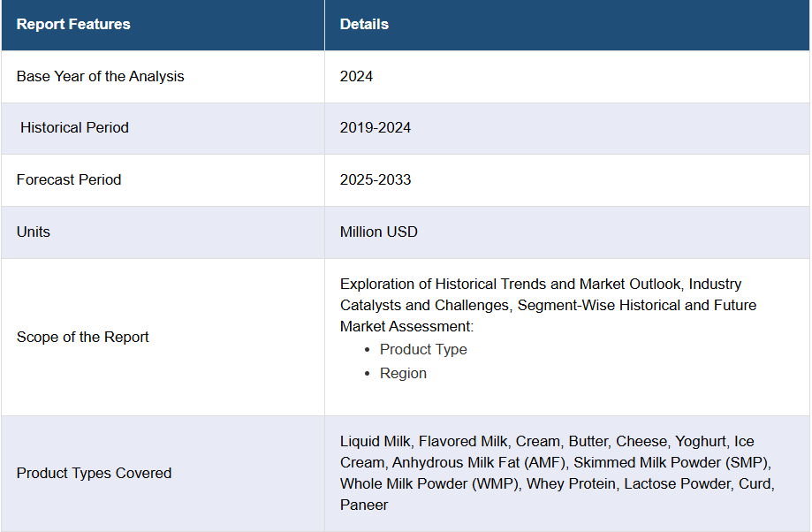Viewport: 812px width, 532px height.
Task: Click the Paneer text in product list
Action: 363,505
